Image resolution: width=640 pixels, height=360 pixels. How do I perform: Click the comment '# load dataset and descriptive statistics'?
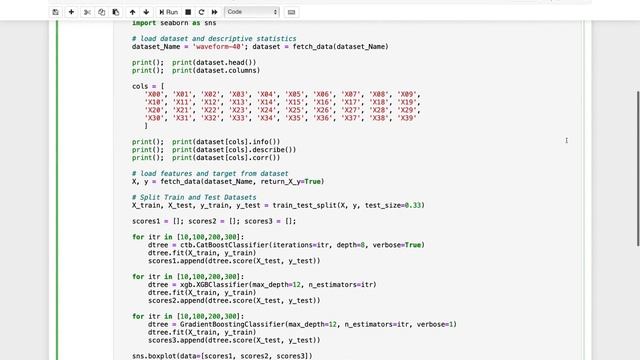(x=214, y=38)
